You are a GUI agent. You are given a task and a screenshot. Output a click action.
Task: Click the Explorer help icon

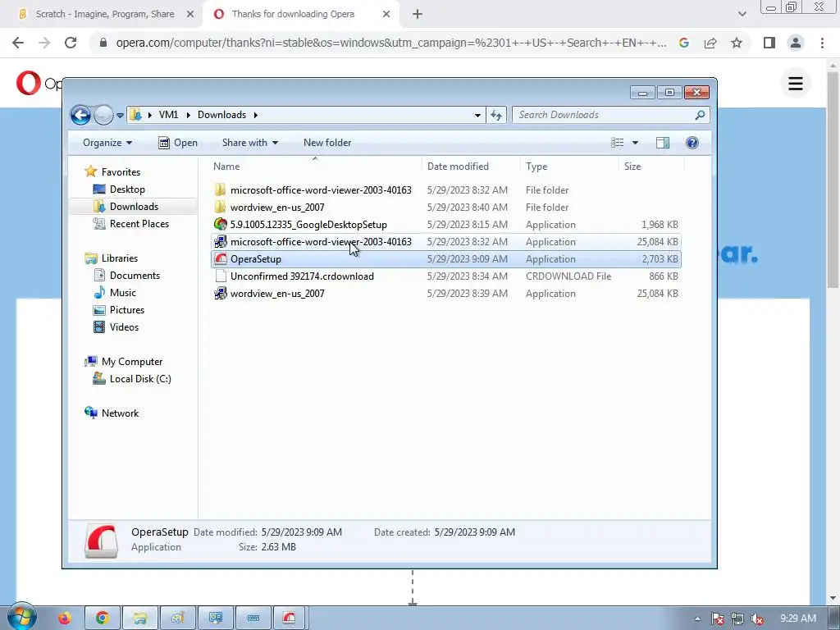click(x=692, y=143)
